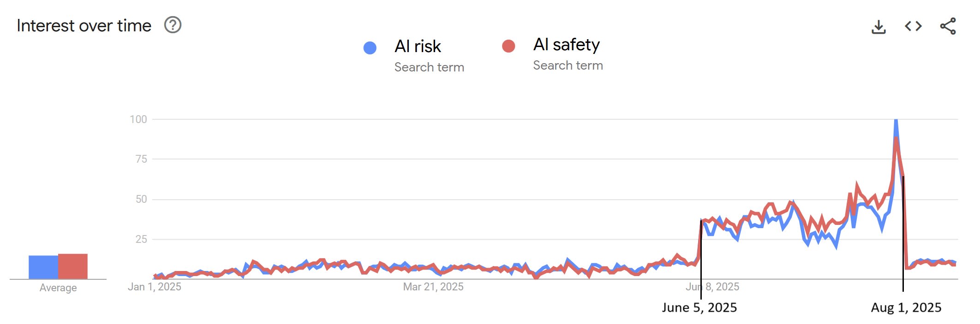
Task: Click the share icon
Action: (x=948, y=26)
